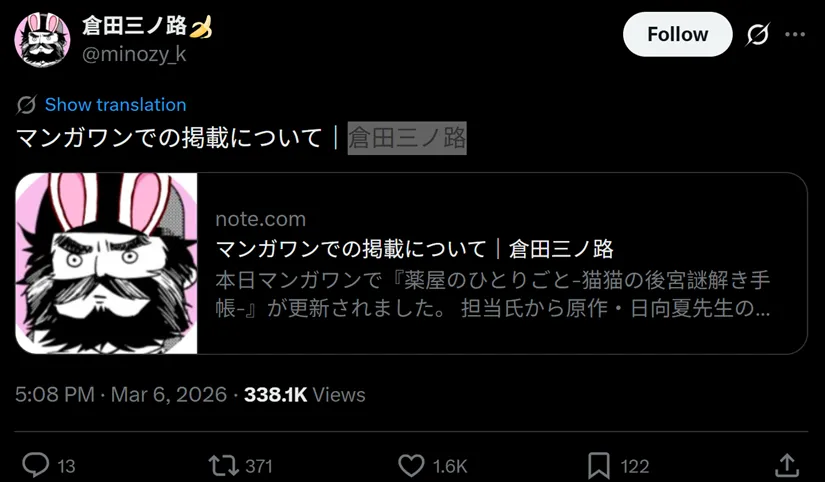Image resolution: width=825 pixels, height=482 pixels.
Task: Open the @minozy_k handle link
Action: coord(134,54)
